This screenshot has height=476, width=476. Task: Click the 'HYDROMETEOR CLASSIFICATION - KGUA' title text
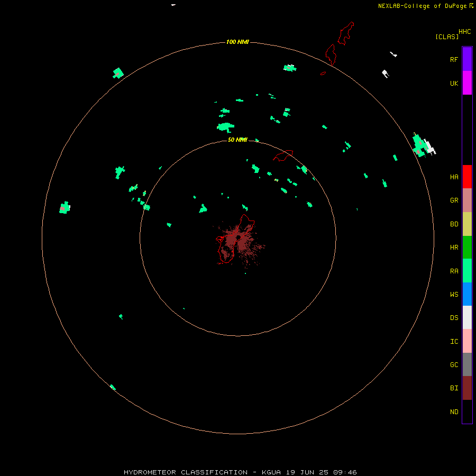[202, 472]
